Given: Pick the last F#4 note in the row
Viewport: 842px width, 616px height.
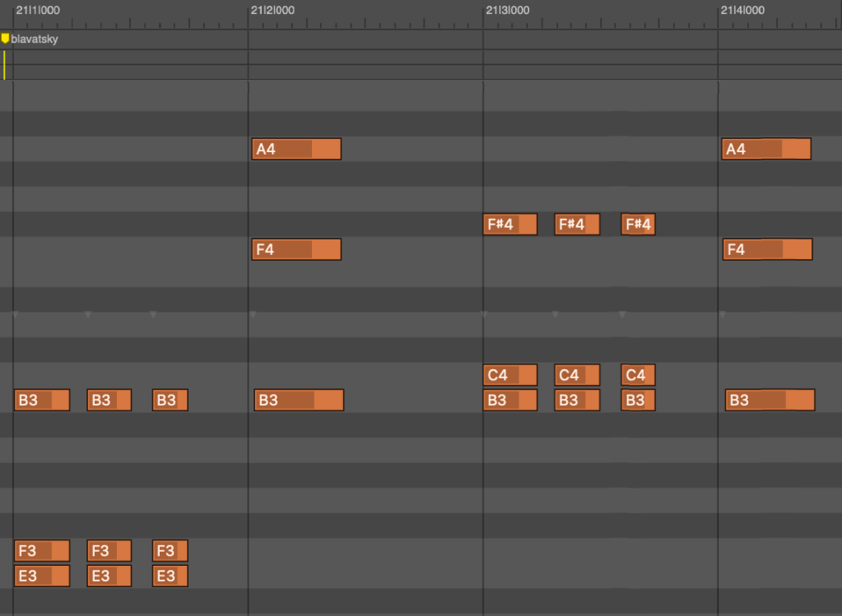Looking at the screenshot, I should click(x=639, y=224).
